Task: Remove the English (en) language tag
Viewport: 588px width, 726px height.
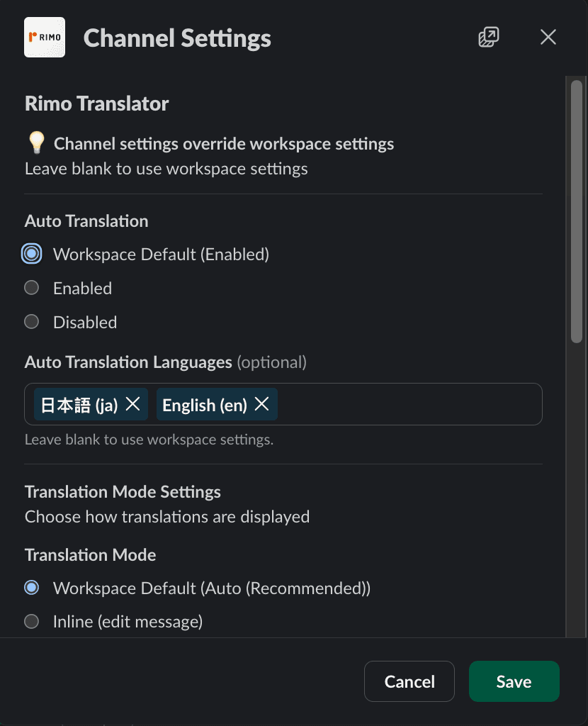Action: 261,404
